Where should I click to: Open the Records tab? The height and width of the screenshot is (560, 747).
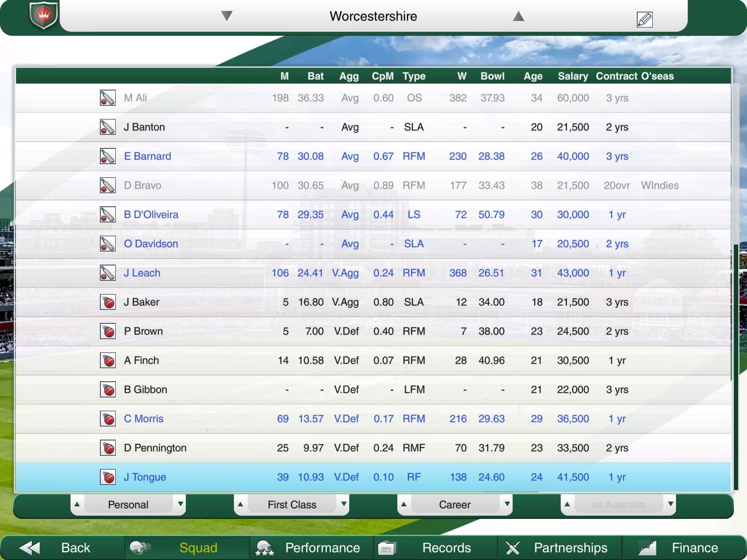pyautogui.click(x=435, y=548)
